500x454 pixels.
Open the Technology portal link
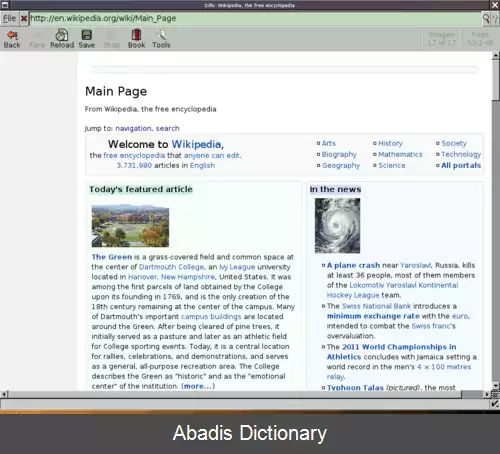(461, 154)
